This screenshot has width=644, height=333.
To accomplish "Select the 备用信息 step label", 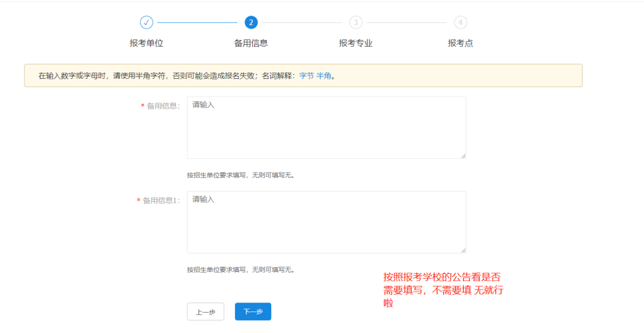I will [x=251, y=43].
